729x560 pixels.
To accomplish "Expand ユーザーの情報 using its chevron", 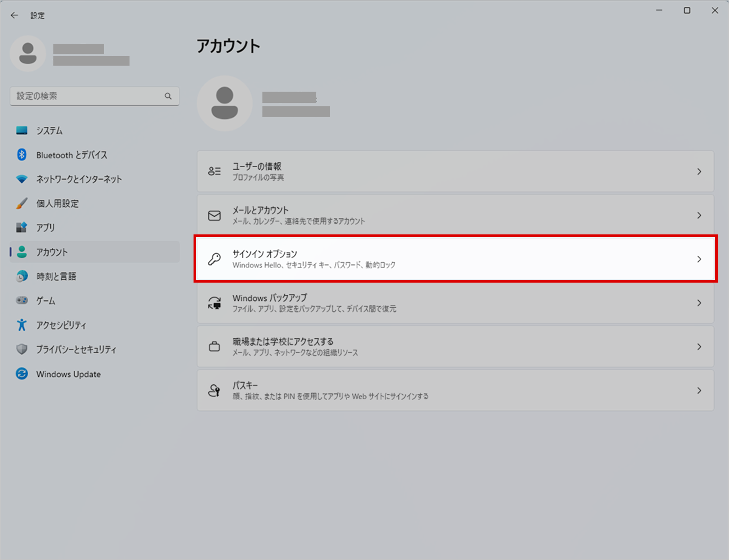I will click(699, 171).
